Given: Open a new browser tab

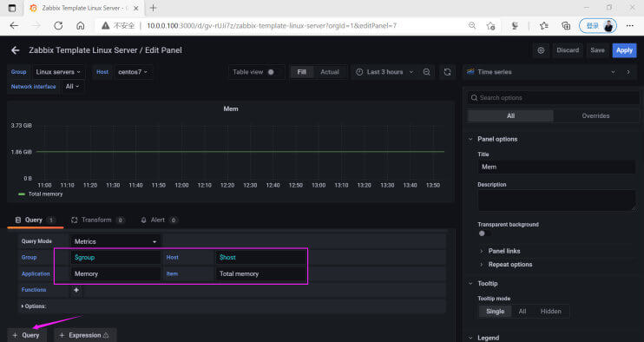Looking at the screenshot, I should click(154, 8).
